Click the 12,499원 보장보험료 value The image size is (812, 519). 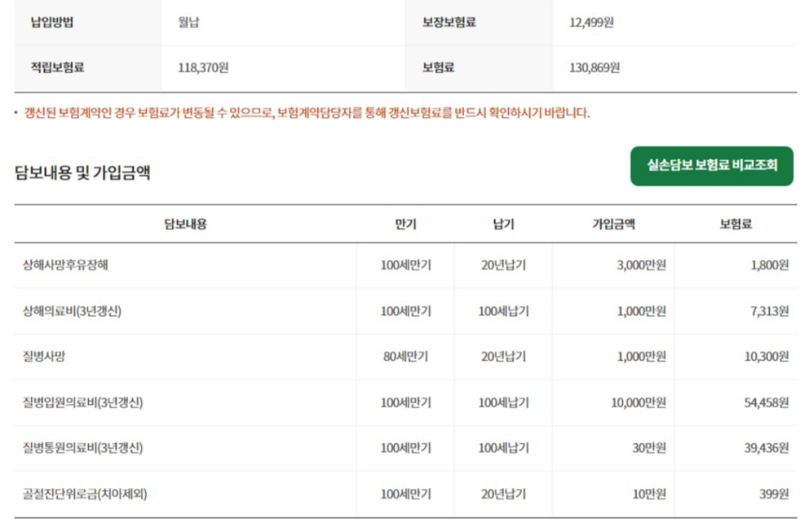tap(591, 22)
